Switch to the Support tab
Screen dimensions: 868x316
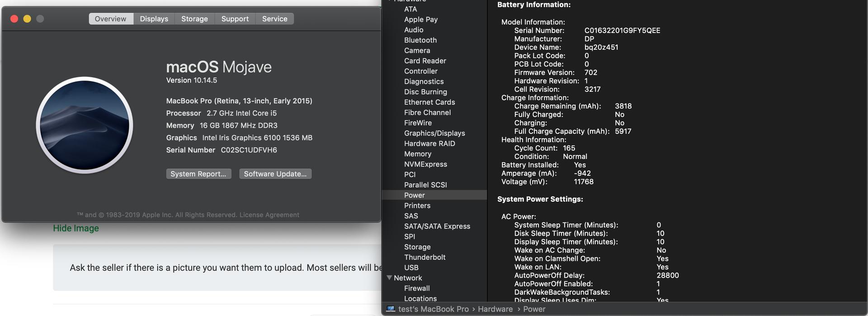tap(235, 19)
